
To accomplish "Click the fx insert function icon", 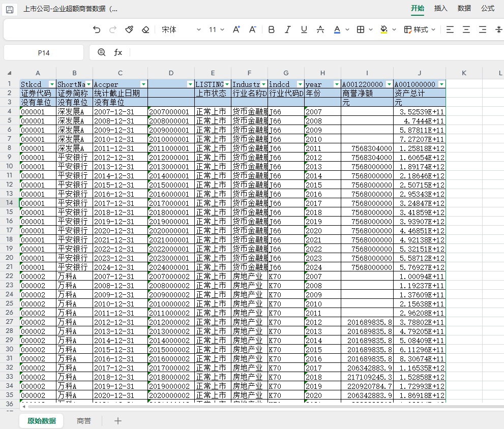I will click(x=118, y=52).
